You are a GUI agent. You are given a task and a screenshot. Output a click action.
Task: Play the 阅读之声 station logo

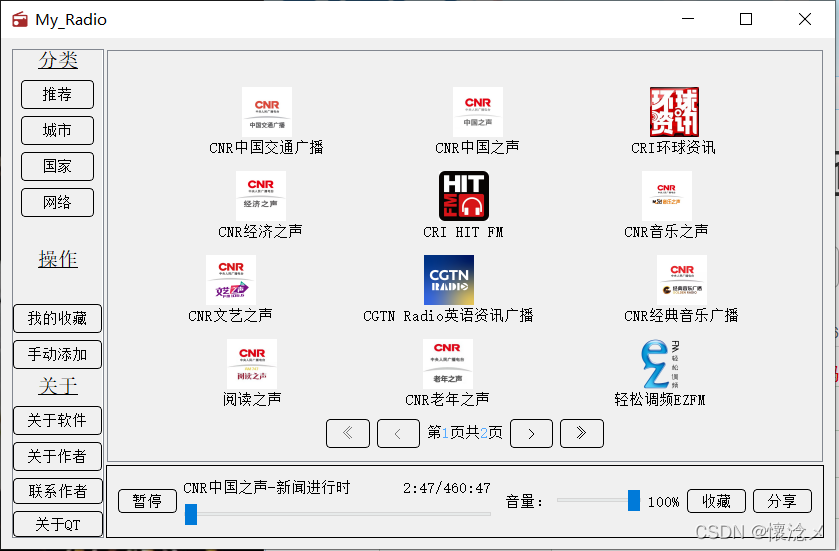tap(251, 364)
